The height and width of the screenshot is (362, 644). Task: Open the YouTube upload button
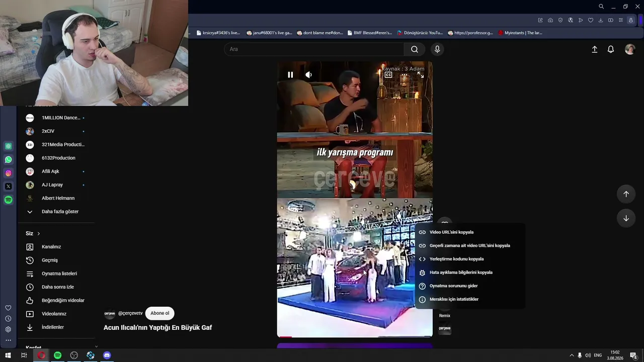tap(594, 49)
